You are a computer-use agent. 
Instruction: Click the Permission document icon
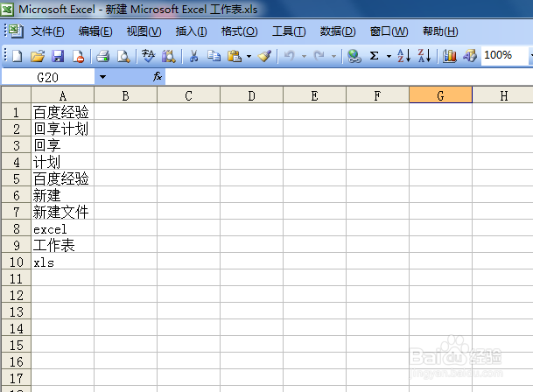pos(78,56)
